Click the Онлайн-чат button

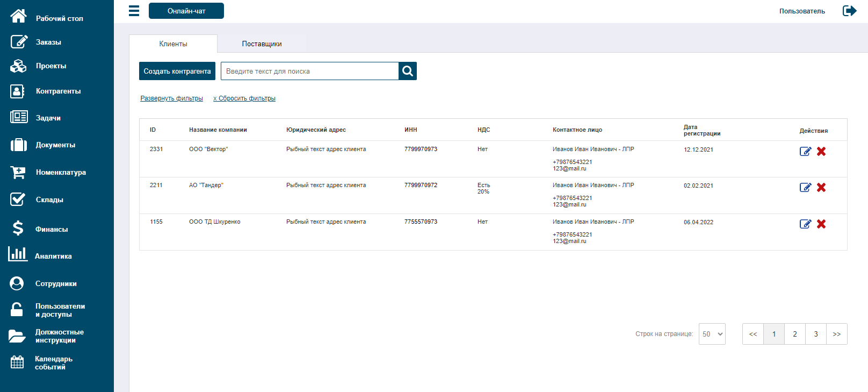186,11
